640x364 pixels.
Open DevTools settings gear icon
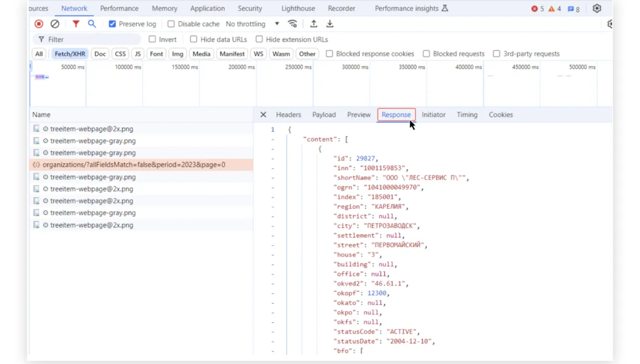point(597,9)
